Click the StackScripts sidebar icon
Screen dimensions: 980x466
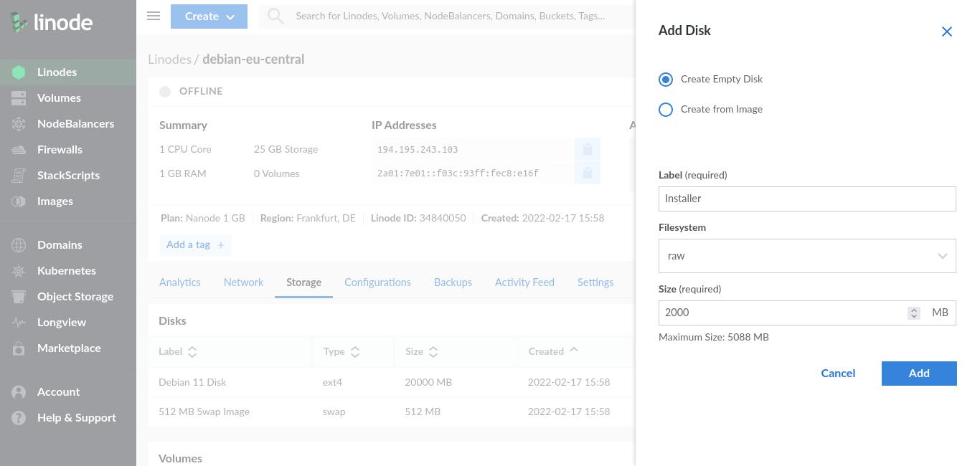(x=19, y=176)
